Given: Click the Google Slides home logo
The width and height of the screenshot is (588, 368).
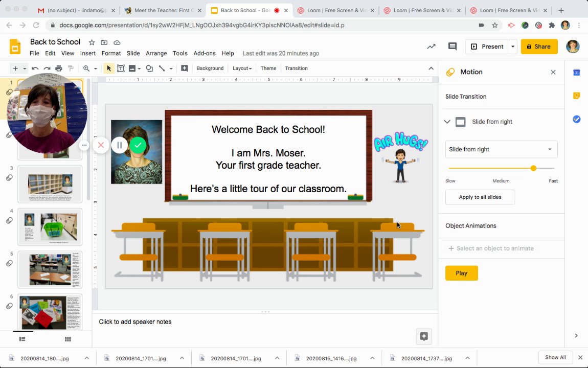Looking at the screenshot, I should [15, 47].
